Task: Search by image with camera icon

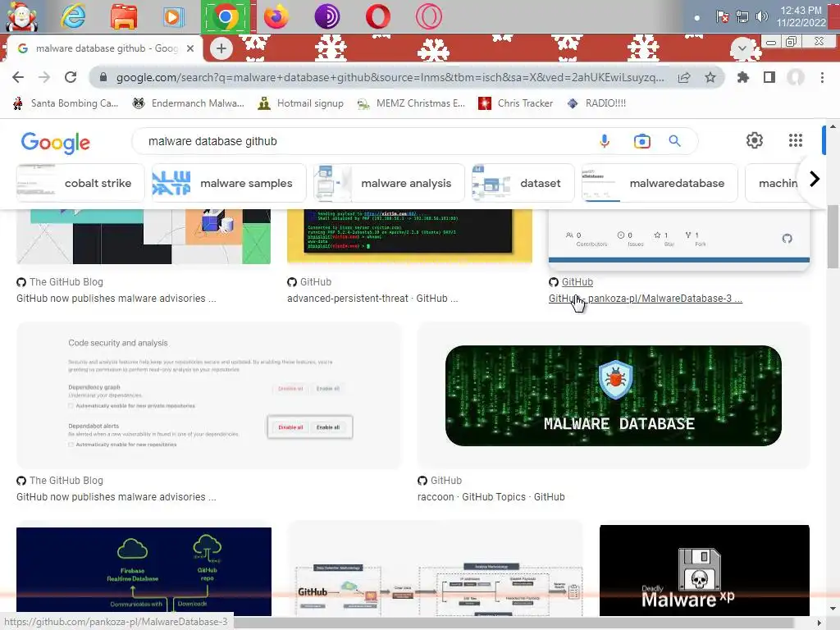Action: coord(641,141)
